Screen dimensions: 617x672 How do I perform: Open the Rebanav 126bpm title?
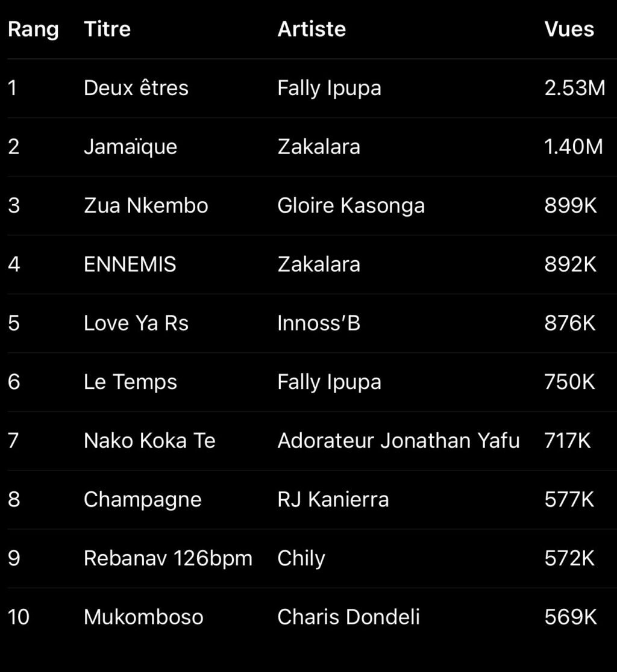[168, 558]
